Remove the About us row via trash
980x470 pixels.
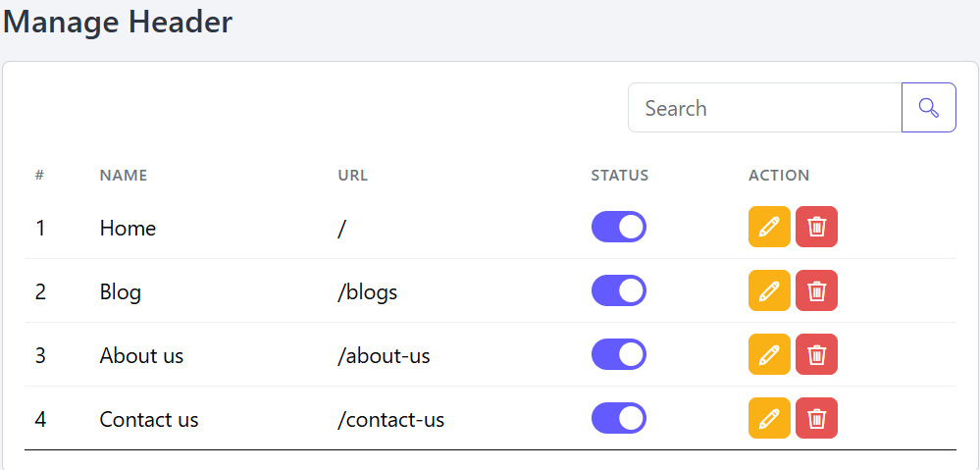pyautogui.click(x=816, y=354)
